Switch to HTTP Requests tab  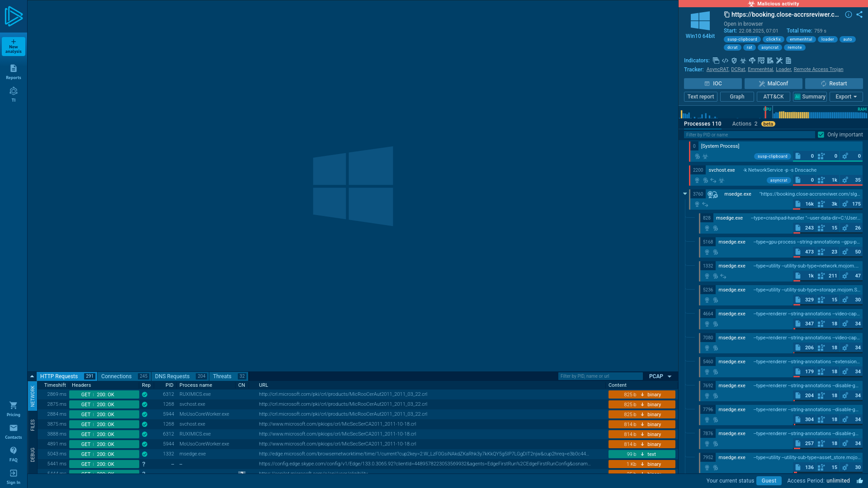66,376
